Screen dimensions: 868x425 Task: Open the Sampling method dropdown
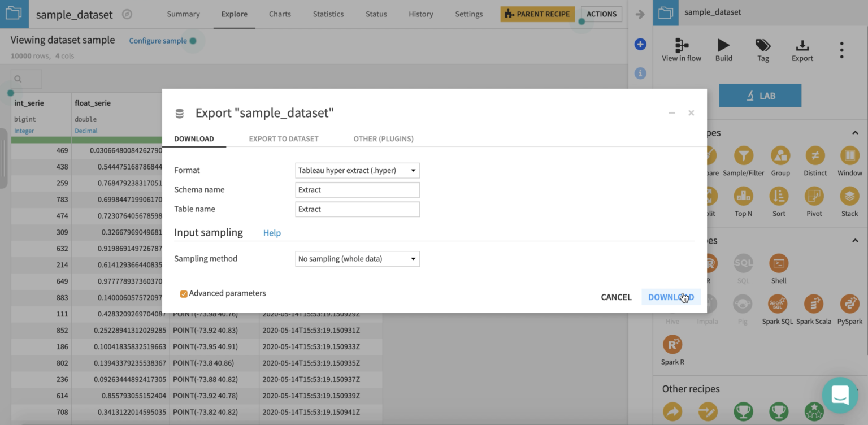click(357, 259)
